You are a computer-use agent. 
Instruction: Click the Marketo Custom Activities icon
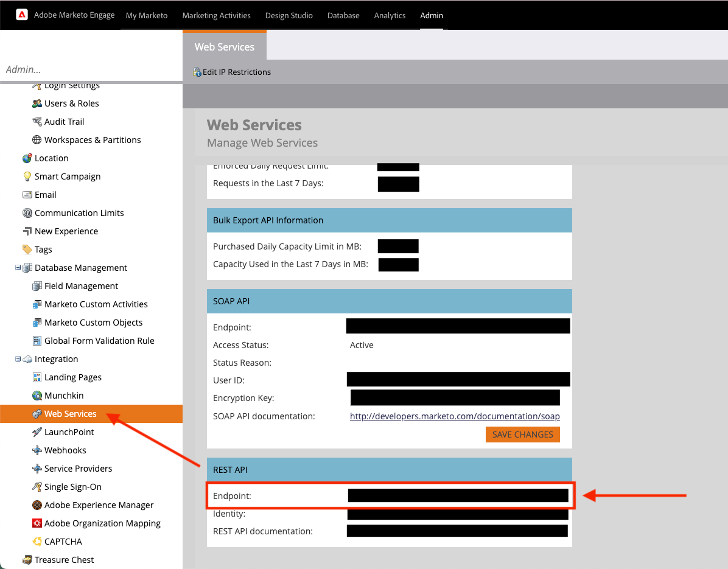(x=37, y=304)
